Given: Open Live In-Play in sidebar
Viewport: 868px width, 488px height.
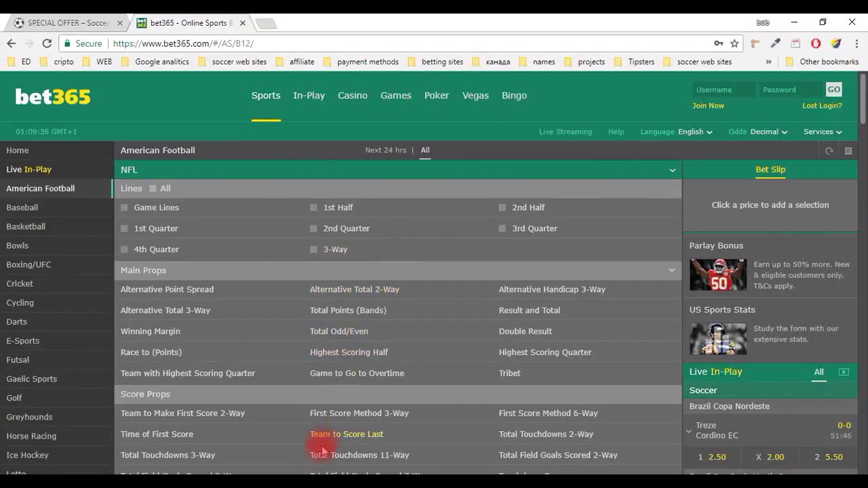Looking at the screenshot, I should point(28,169).
